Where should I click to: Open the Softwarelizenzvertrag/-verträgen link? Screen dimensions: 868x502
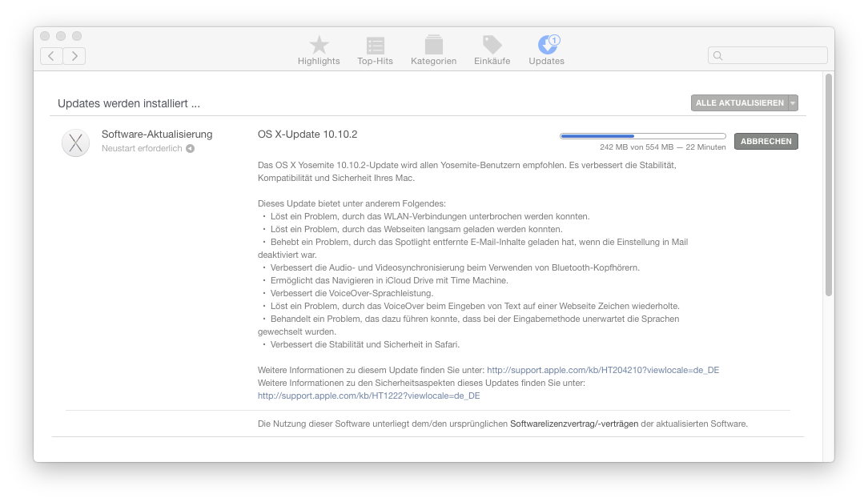coord(574,424)
